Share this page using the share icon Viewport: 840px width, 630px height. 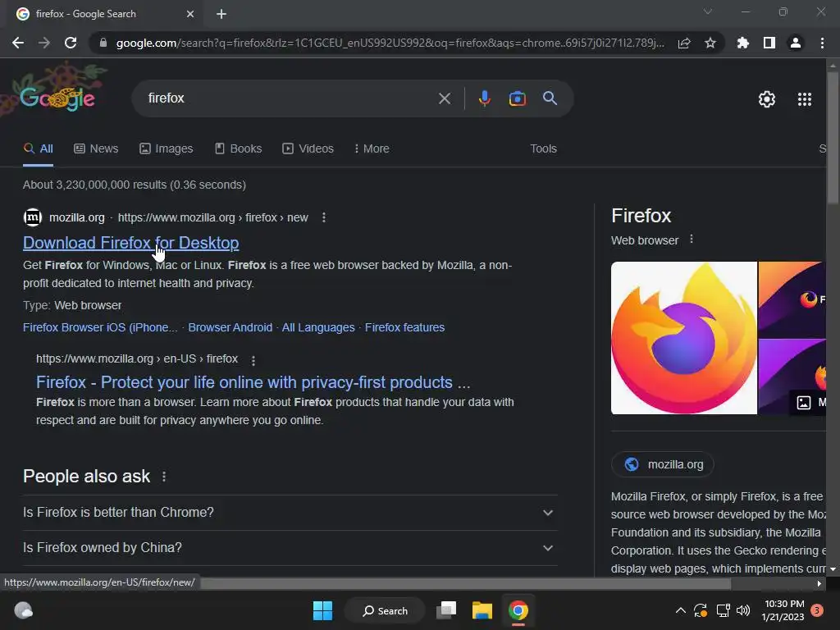684,43
